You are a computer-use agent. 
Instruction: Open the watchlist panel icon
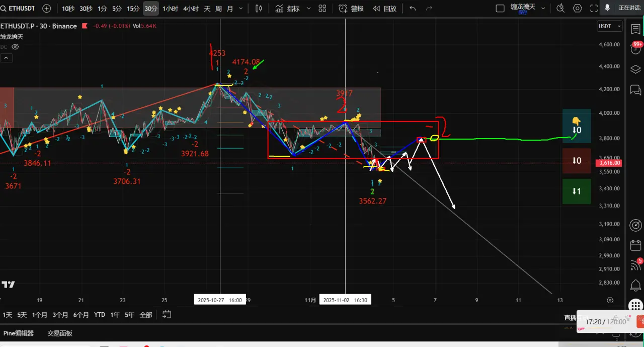click(635, 29)
